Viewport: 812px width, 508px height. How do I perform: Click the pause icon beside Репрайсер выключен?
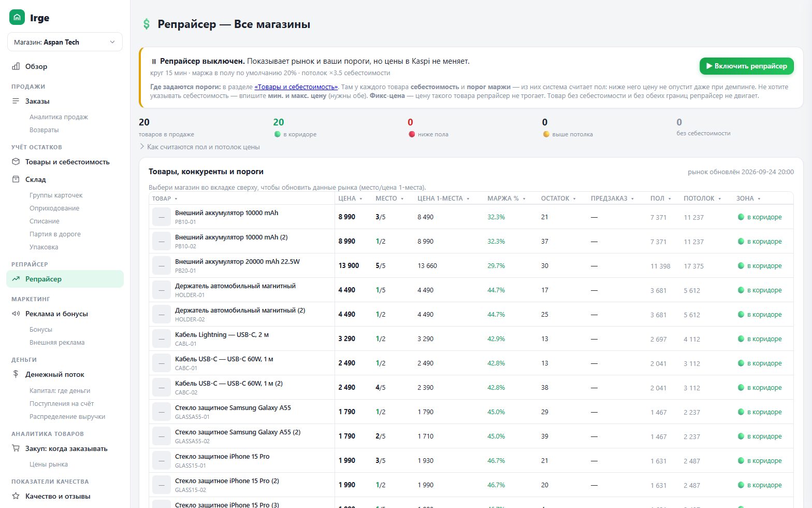tap(154, 61)
